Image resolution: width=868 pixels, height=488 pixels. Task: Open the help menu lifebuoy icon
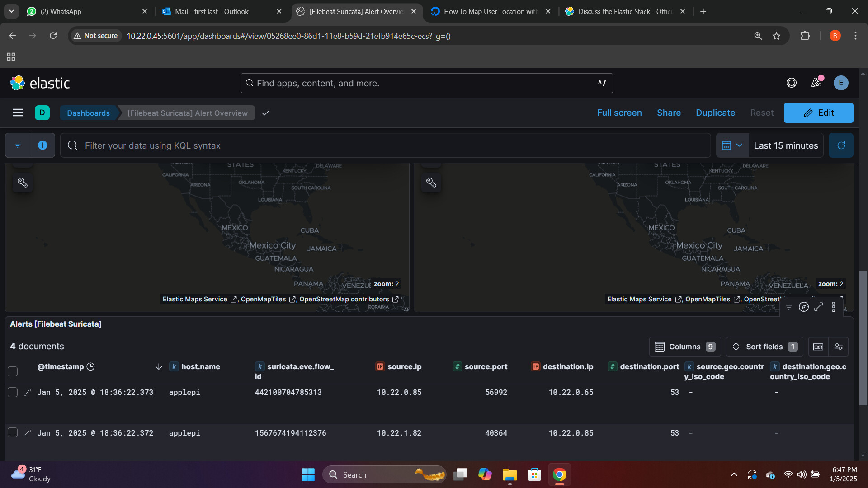pos(791,83)
